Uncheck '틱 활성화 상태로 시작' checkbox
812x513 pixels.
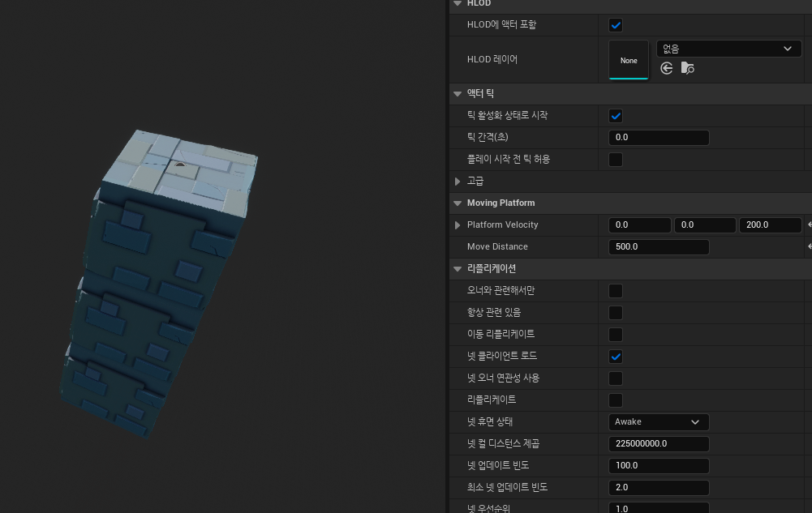pos(615,116)
